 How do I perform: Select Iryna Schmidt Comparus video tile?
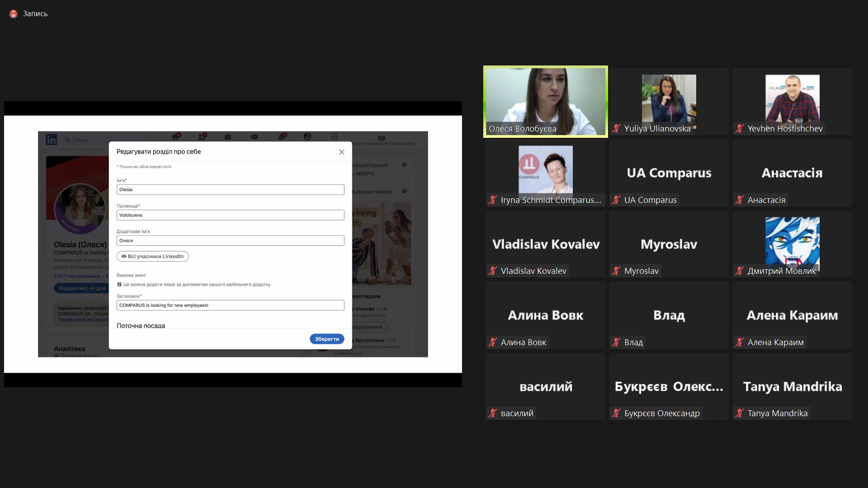pyautogui.click(x=546, y=173)
